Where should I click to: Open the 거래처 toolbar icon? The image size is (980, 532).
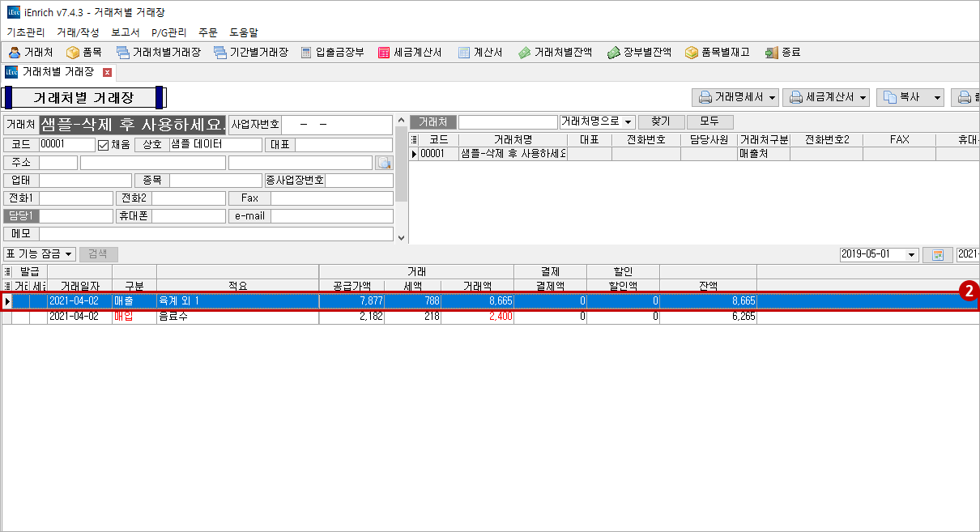point(31,52)
